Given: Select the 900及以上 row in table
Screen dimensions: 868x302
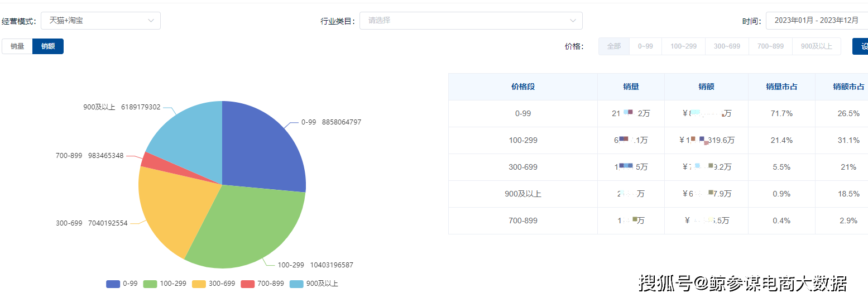Looking at the screenshot, I should [x=658, y=194].
